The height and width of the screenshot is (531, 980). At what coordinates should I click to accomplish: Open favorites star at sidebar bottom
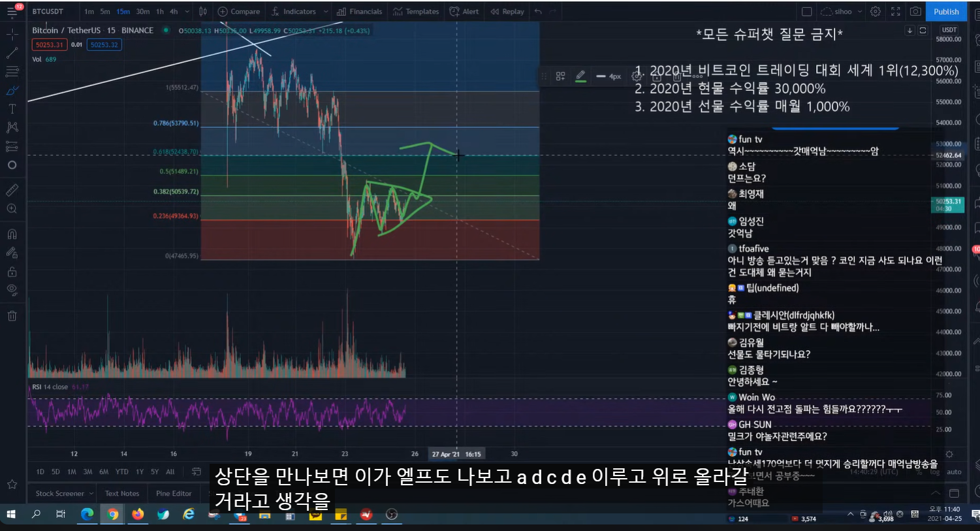(x=12, y=484)
